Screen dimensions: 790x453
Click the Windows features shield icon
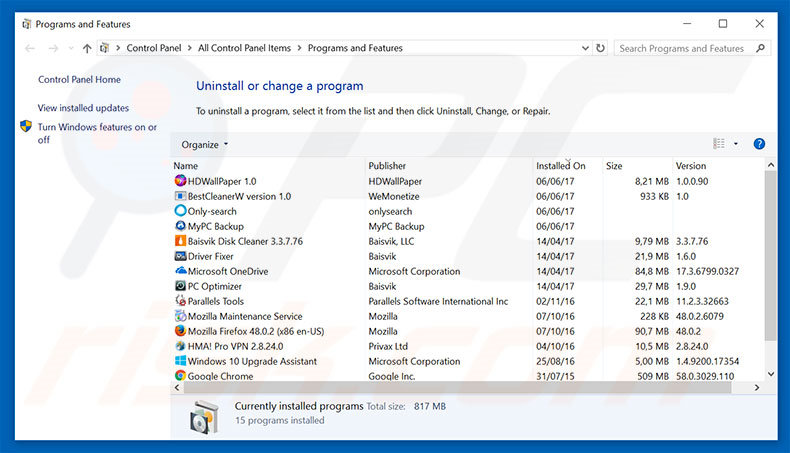click(26, 126)
